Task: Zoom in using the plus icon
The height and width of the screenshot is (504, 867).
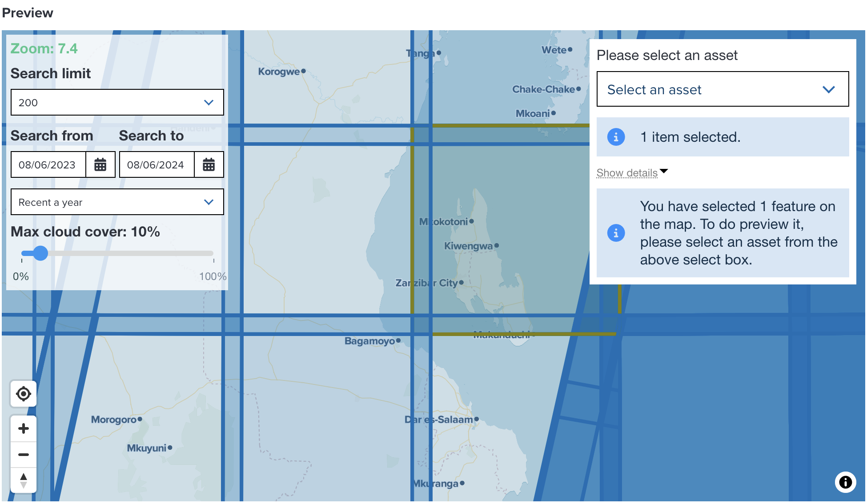Action: (x=23, y=428)
